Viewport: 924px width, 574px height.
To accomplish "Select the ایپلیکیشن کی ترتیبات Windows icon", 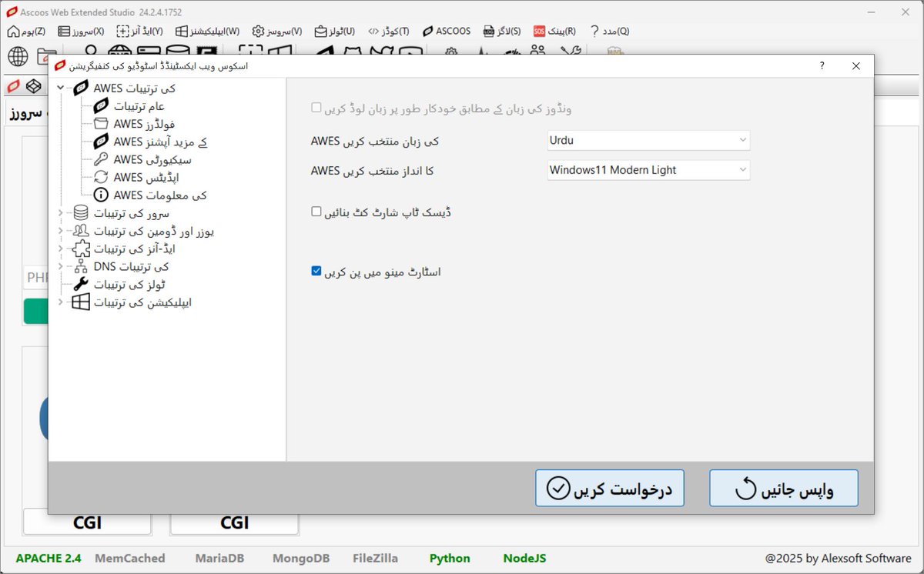I will [81, 302].
